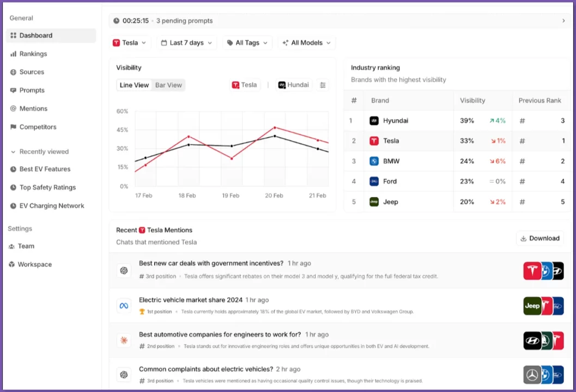Open the EV Charging Network recent item
Screen dimensions: 576x392
(52, 206)
